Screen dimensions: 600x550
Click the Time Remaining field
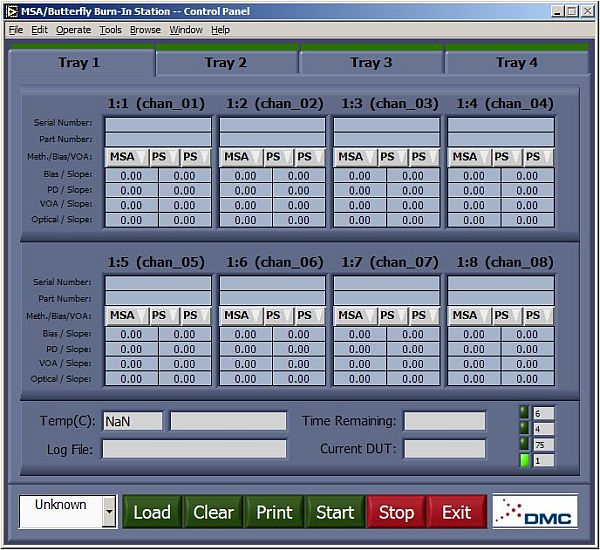(445, 421)
